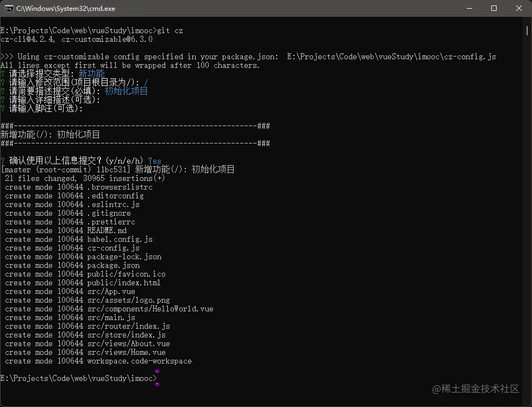This screenshot has height=407, width=532.
Task: Minimize the cmd.exe window
Action: pyautogui.click(x=470, y=9)
